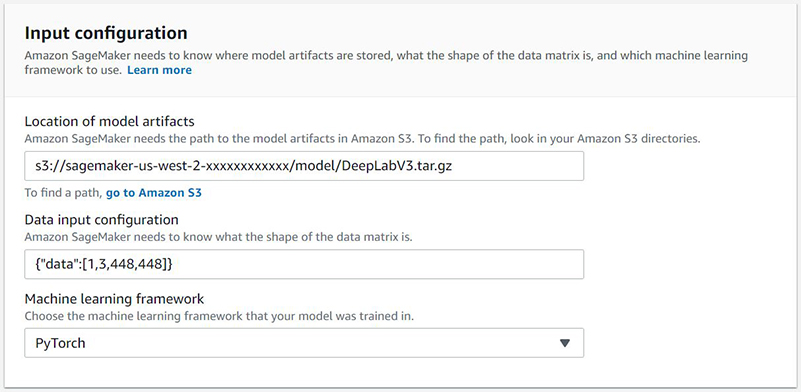Select the PyTorch text in the combo box
The height and width of the screenshot is (392, 801).
(x=60, y=343)
